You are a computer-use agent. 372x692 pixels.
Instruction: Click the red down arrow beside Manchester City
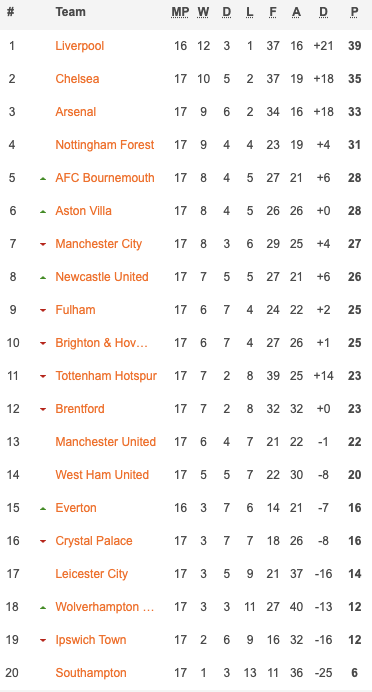(43, 244)
